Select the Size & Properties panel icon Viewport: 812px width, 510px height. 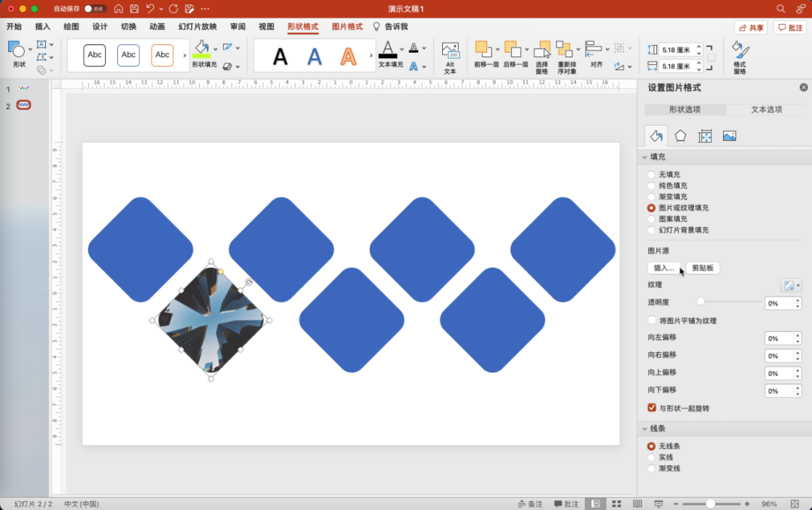point(704,136)
